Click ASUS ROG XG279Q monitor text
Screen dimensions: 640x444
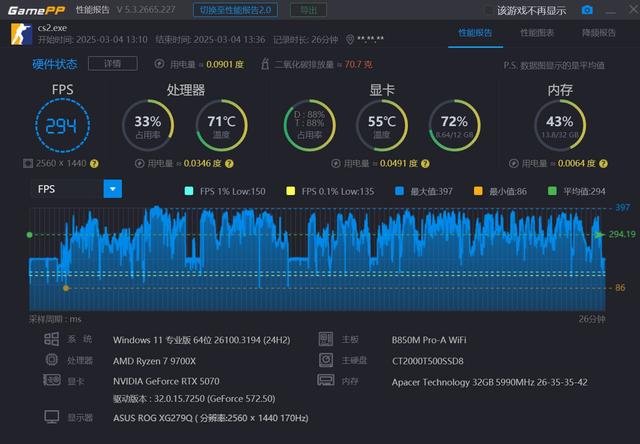(x=211, y=418)
